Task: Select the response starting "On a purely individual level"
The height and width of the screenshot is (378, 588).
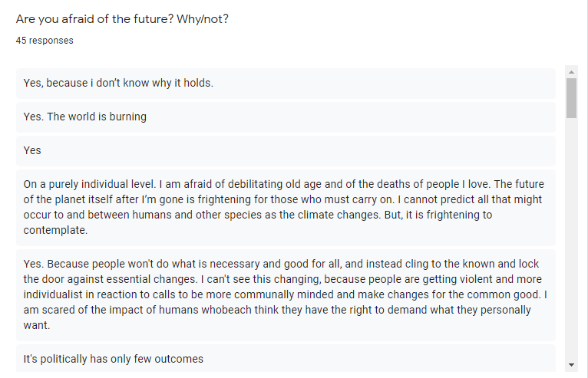Action: [x=285, y=206]
